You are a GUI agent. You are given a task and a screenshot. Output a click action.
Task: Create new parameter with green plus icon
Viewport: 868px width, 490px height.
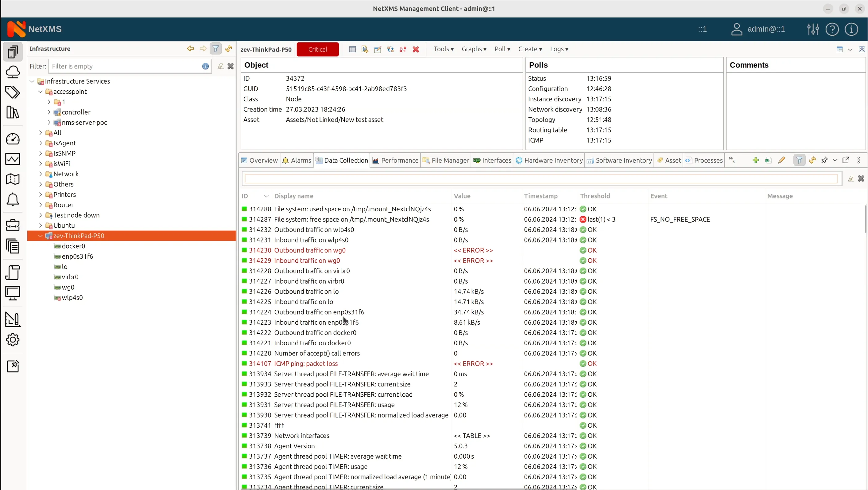point(755,160)
